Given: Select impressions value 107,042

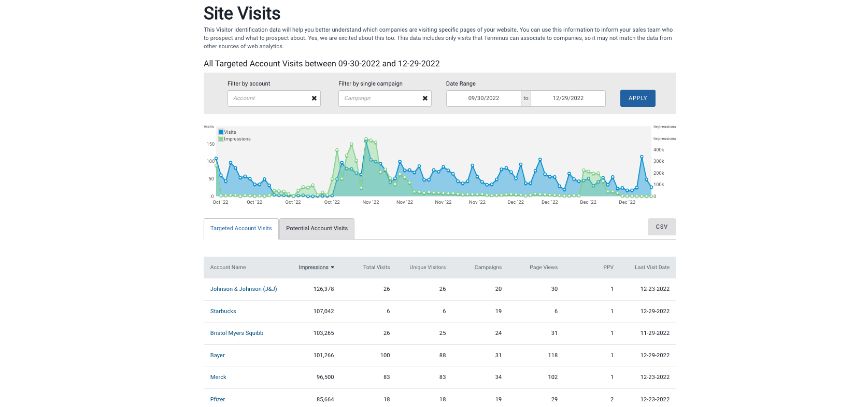Looking at the screenshot, I should click(323, 312).
